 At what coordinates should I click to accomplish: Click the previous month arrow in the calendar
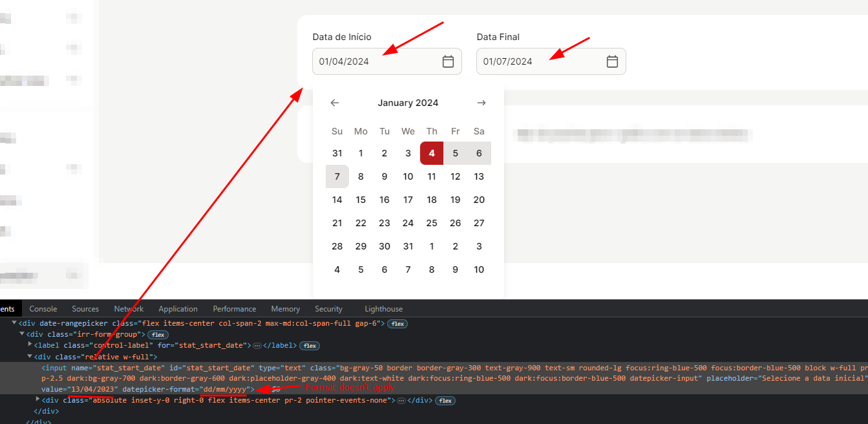pos(334,102)
